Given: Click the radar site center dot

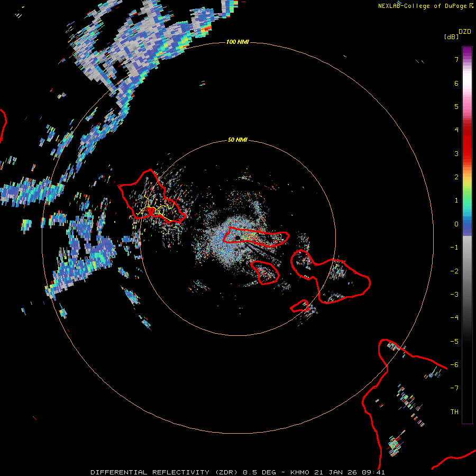Looking at the screenshot, I should click(237, 237).
